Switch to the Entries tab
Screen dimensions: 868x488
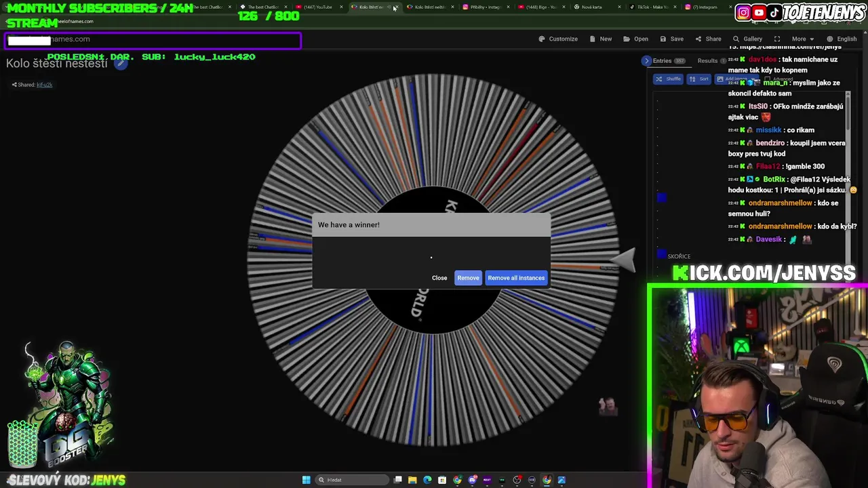coord(669,61)
